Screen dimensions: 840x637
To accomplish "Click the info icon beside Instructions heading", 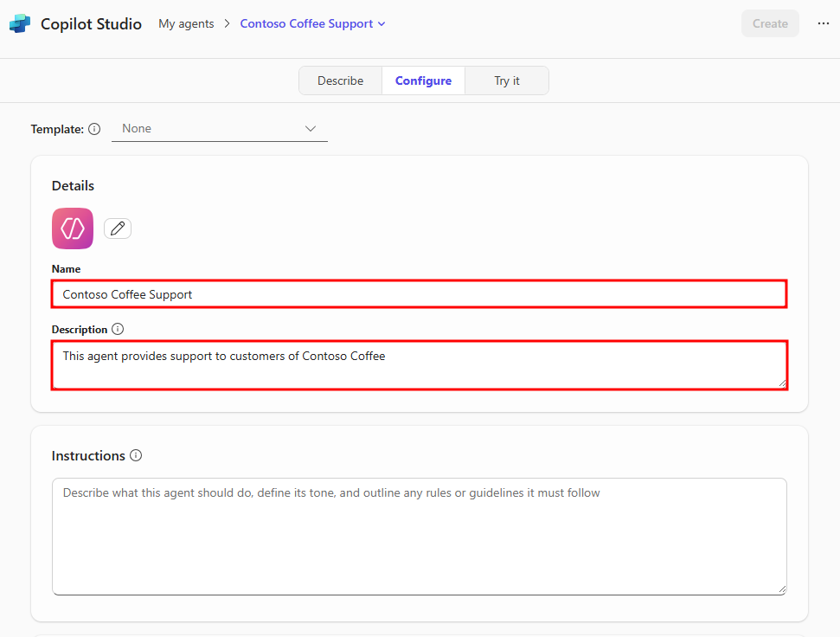I will tap(136, 455).
